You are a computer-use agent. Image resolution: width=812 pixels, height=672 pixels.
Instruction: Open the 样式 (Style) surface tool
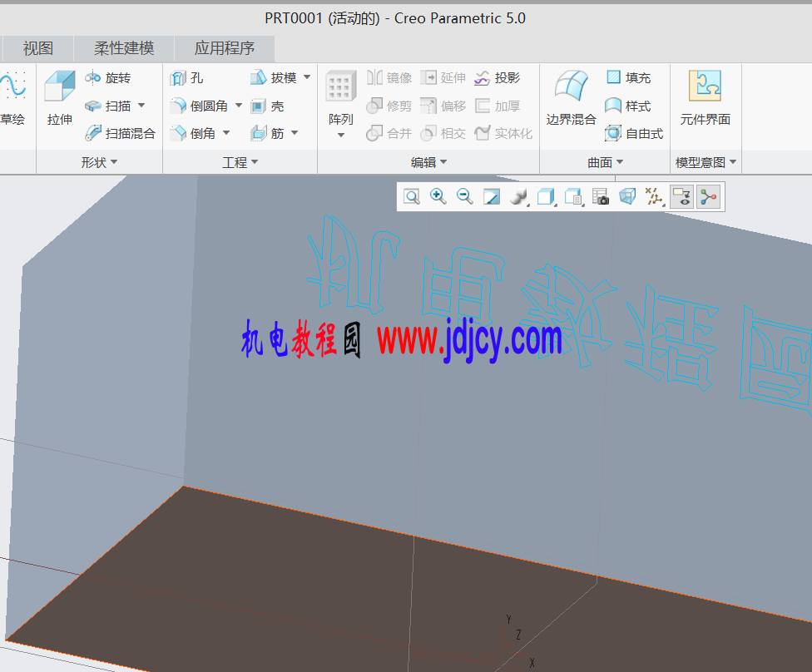coord(628,106)
